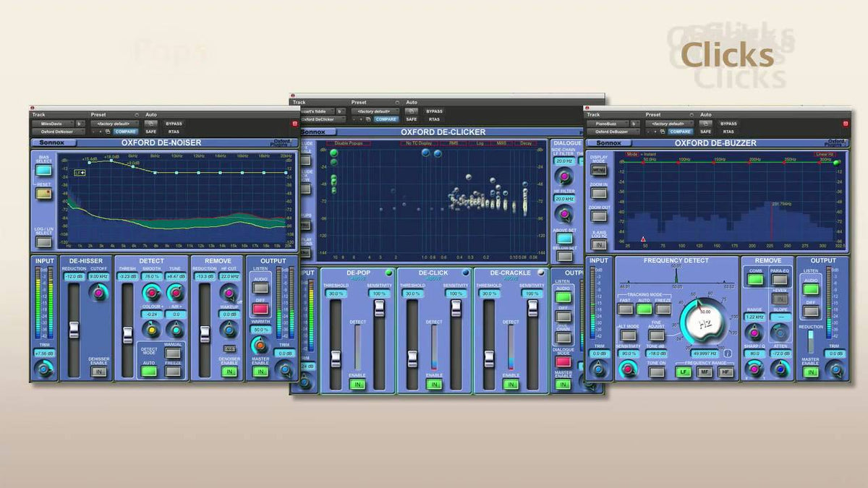Click the De-Buzzer info icon
Image resolution: width=868 pixels, height=488 pixels.
pyautogui.click(x=727, y=354)
